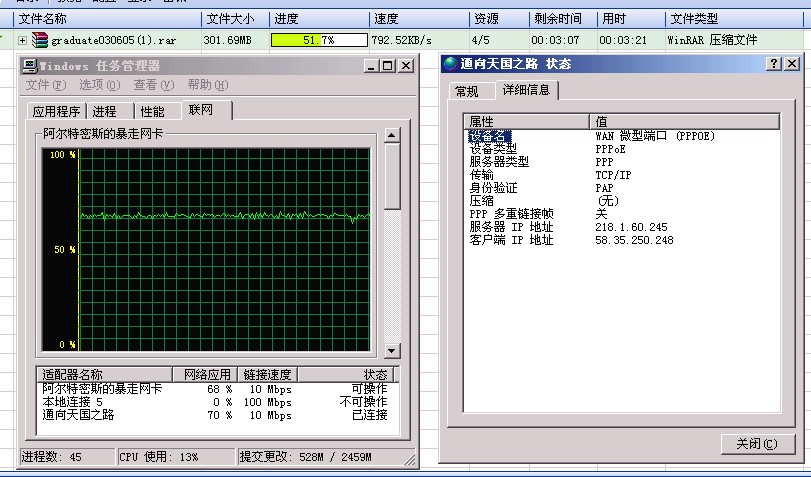Click the 进程数: 45 status bar entry
The image size is (811, 477).
[x=67, y=457]
